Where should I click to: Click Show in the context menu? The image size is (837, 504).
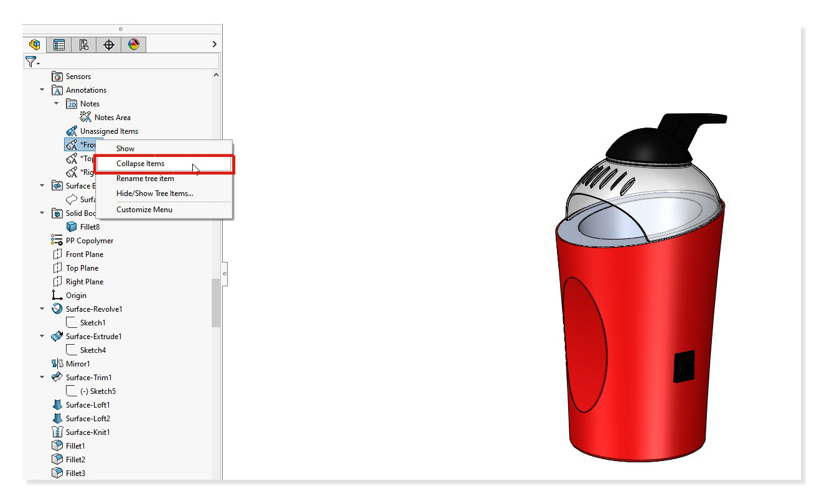tap(125, 148)
